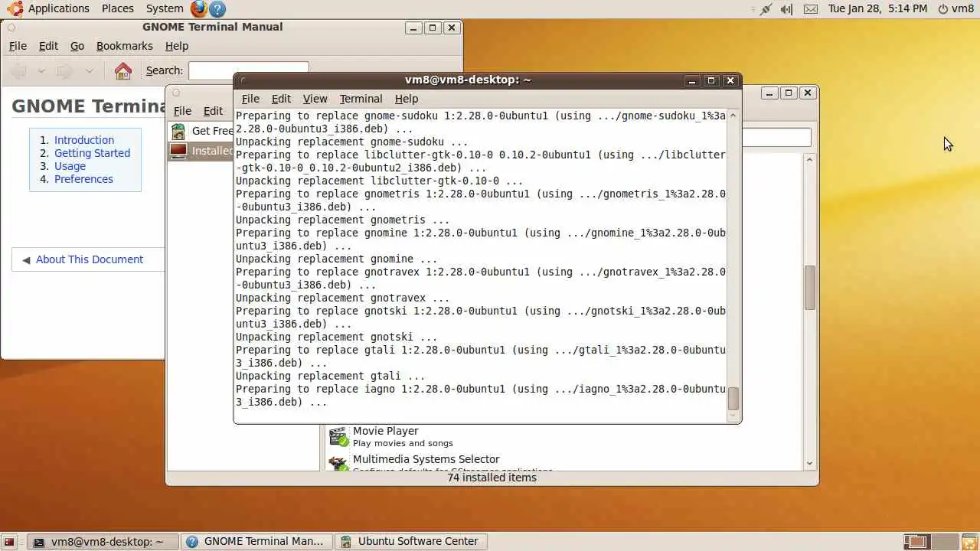Open the Help launcher in the top panel
The height and width of the screenshot is (551, 980).
point(217,8)
